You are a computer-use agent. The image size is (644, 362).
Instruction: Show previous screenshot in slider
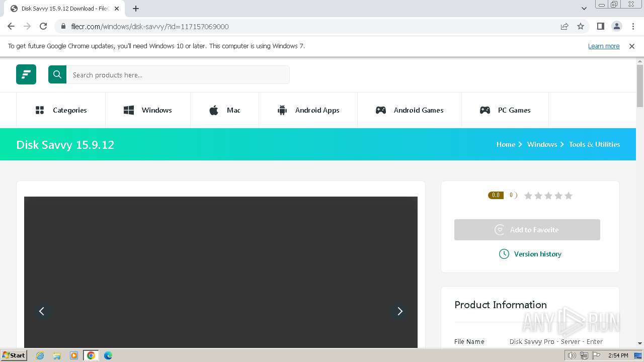(42, 311)
